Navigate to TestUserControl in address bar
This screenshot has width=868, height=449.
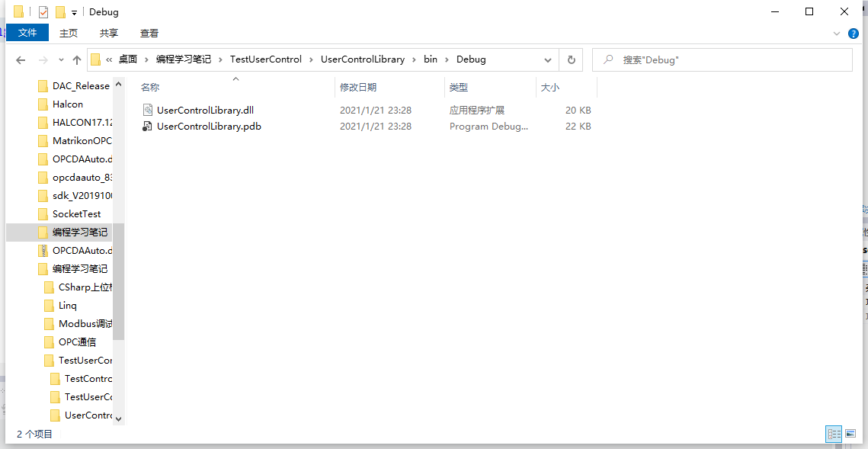[266, 59]
